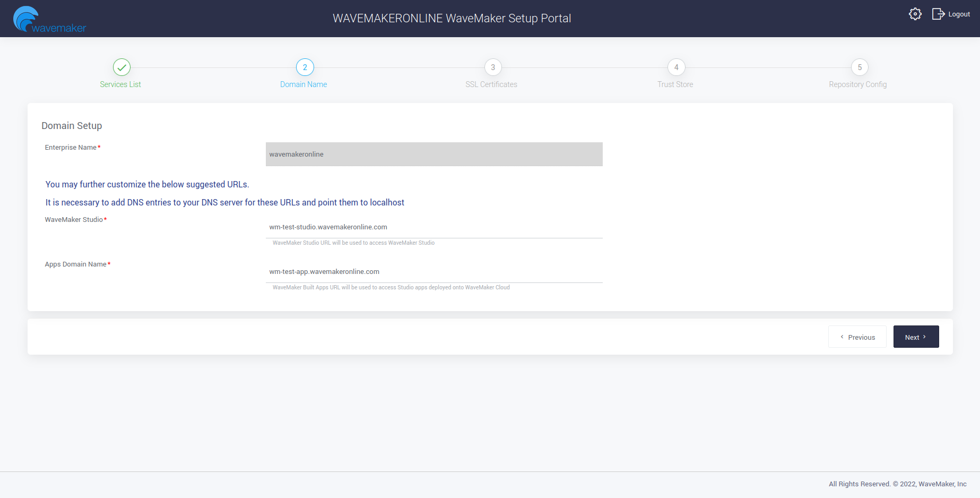Click the Apps Domain Name field
980x498 pixels.
click(x=433, y=271)
